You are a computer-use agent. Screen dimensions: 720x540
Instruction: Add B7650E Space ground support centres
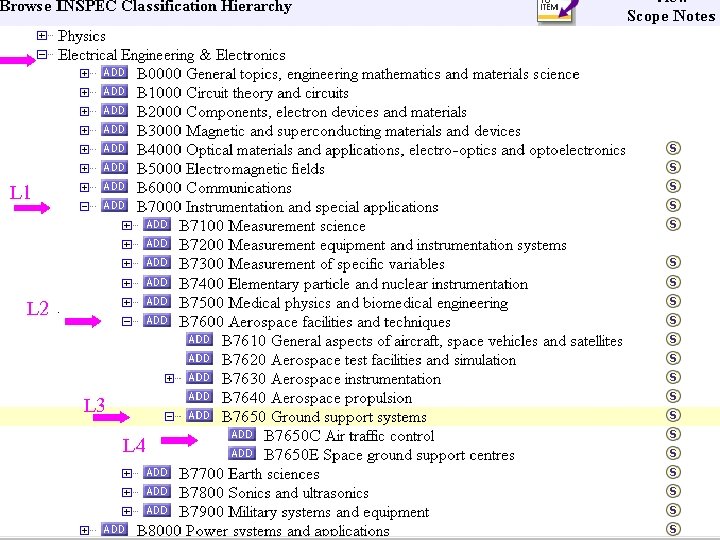242,454
